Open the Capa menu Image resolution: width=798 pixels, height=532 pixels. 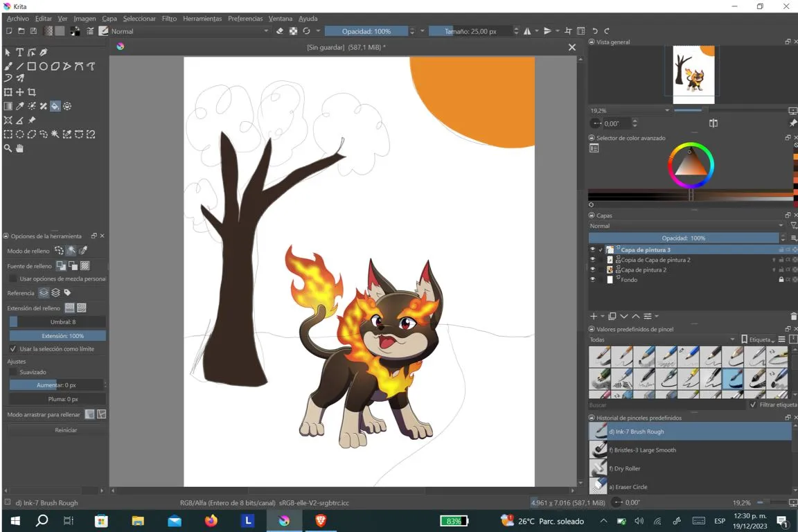click(x=109, y=18)
